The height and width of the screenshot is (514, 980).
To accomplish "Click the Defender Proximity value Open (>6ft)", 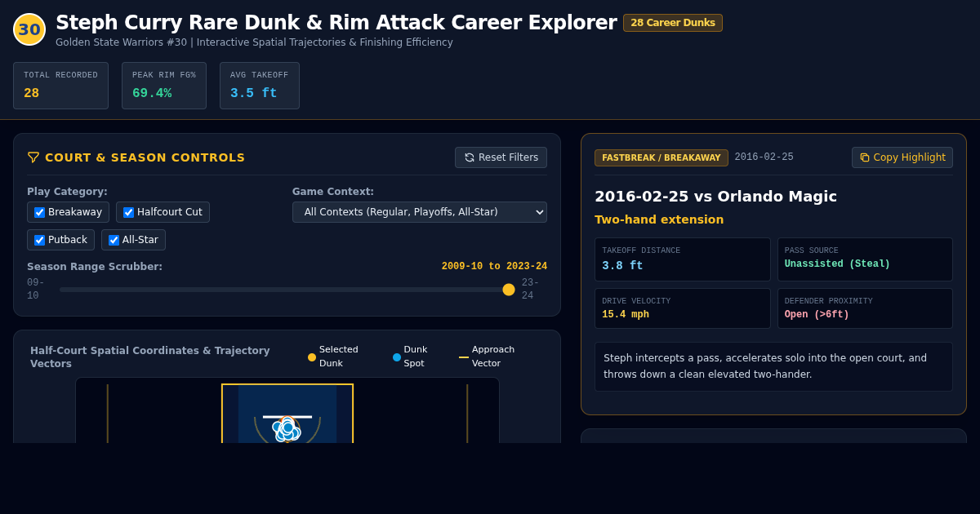I will point(817,315).
